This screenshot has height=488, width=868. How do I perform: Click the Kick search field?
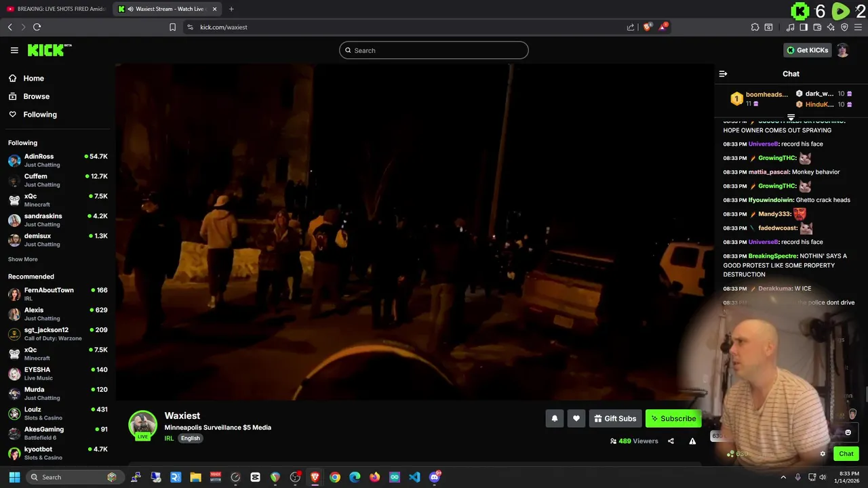pyautogui.click(x=434, y=50)
